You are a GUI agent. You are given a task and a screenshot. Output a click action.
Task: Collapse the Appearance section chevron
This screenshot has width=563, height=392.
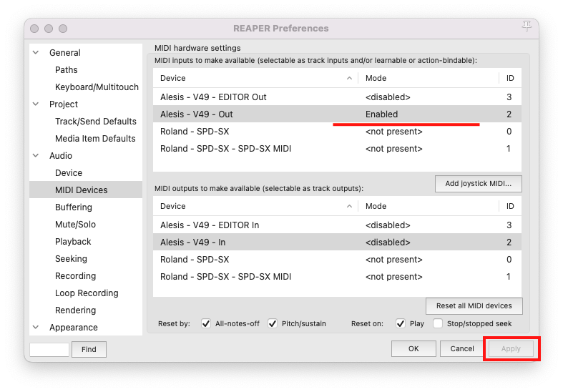point(36,327)
